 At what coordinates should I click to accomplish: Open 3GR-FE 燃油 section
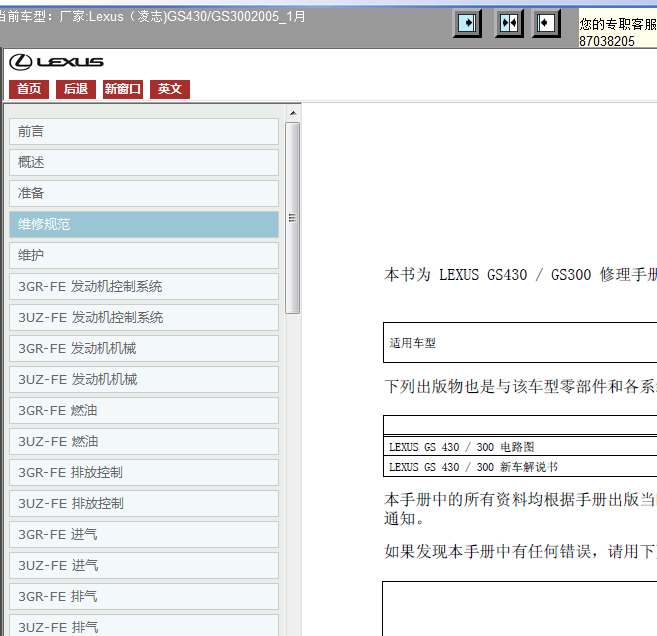pyautogui.click(x=144, y=411)
